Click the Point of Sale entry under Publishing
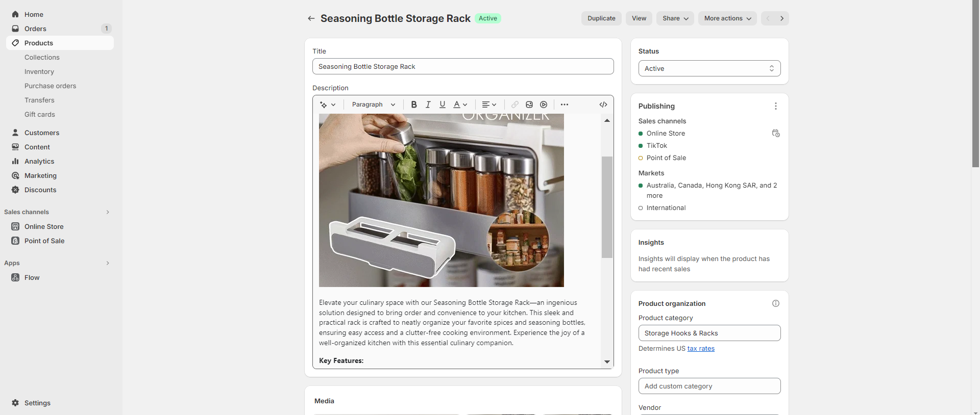Viewport: 980px width, 415px height. pos(666,158)
